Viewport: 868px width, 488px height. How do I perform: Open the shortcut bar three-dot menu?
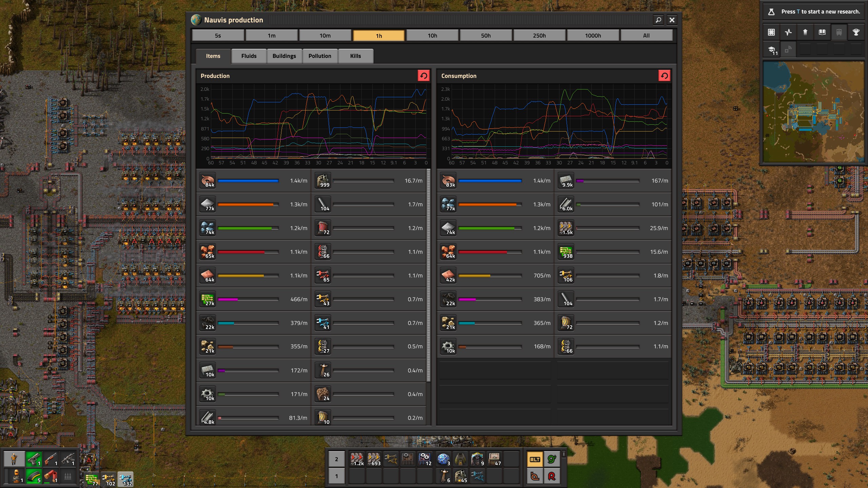coord(564,454)
